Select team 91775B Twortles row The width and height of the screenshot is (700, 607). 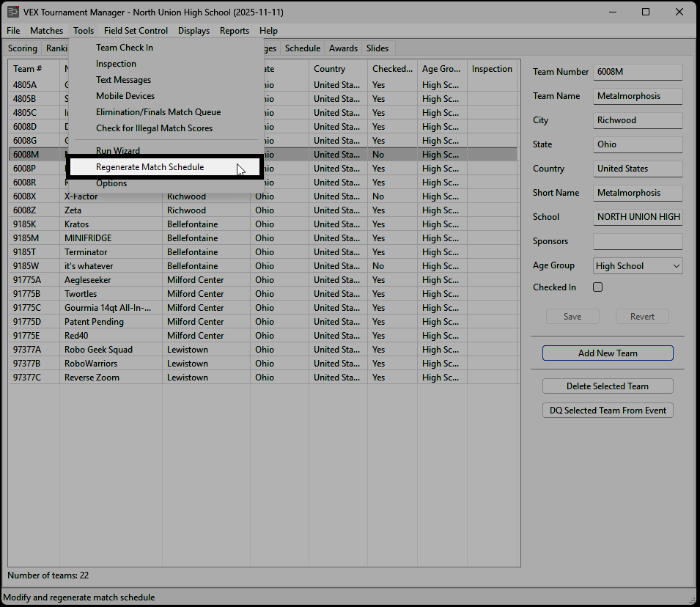[x=263, y=293]
